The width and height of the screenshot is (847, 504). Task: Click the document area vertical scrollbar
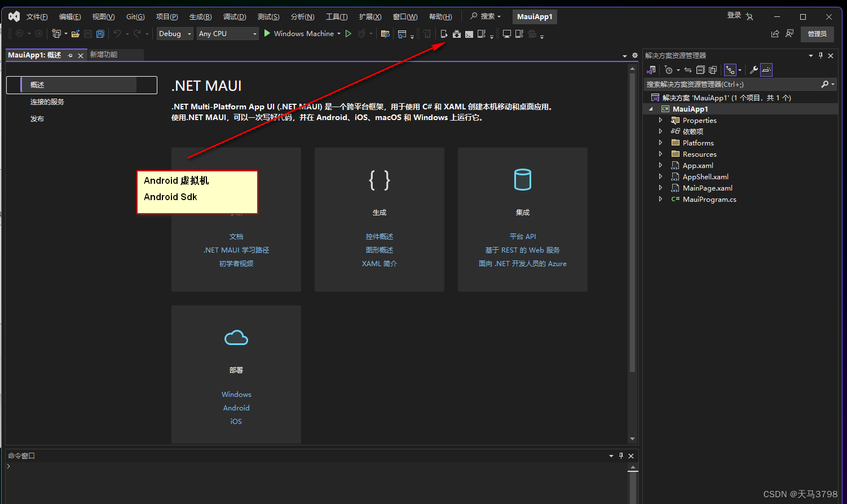tap(632, 223)
